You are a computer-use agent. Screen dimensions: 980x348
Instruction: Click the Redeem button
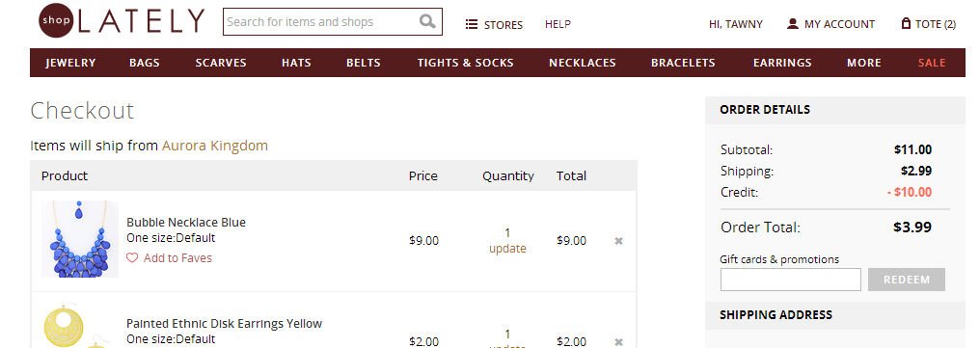pos(907,280)
